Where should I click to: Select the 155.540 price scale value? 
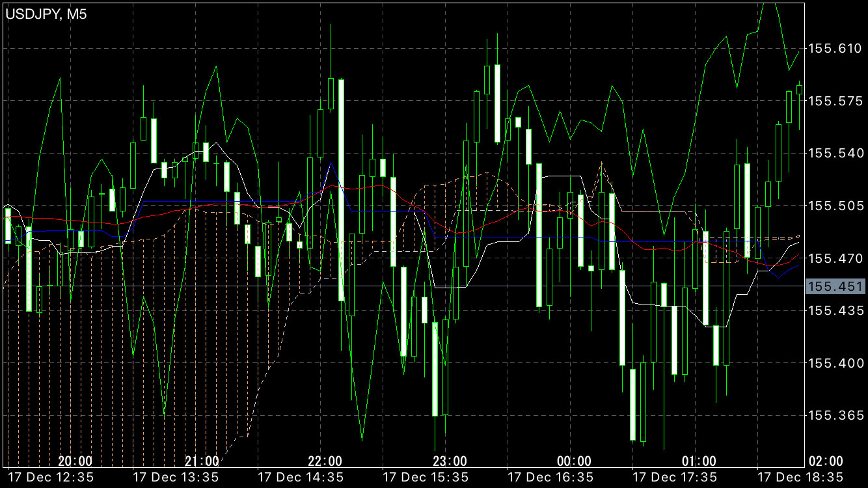tap(835, 154)
